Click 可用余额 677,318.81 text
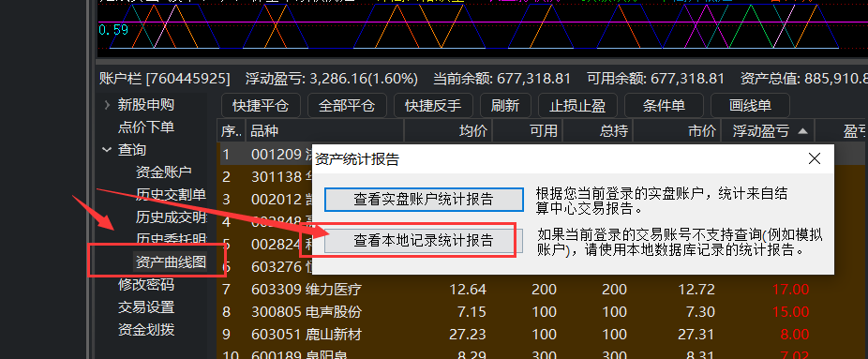 click(x=655, y=79)
